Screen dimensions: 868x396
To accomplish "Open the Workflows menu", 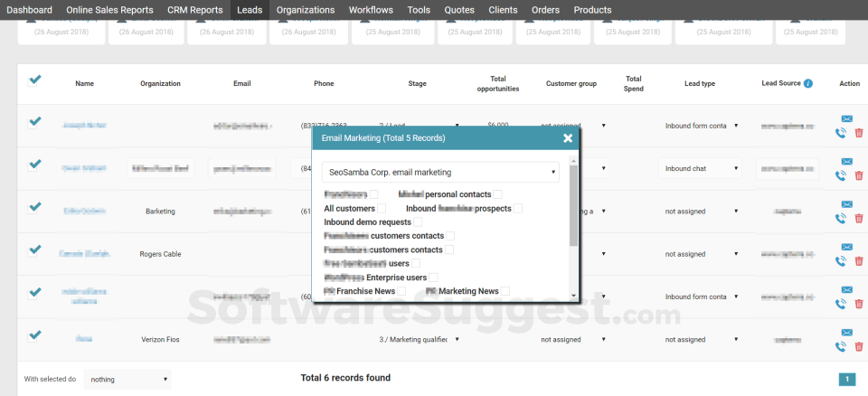I will [371, 10].
